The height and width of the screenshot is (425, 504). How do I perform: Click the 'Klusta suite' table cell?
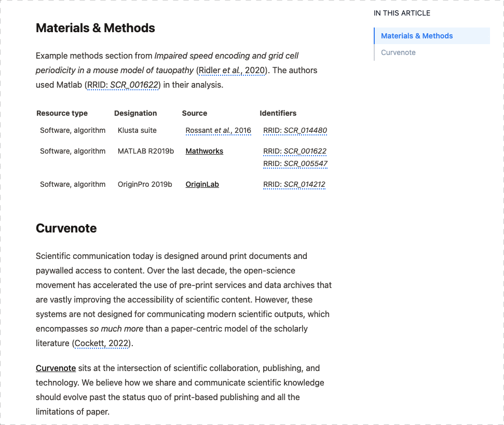pos(137,130)
